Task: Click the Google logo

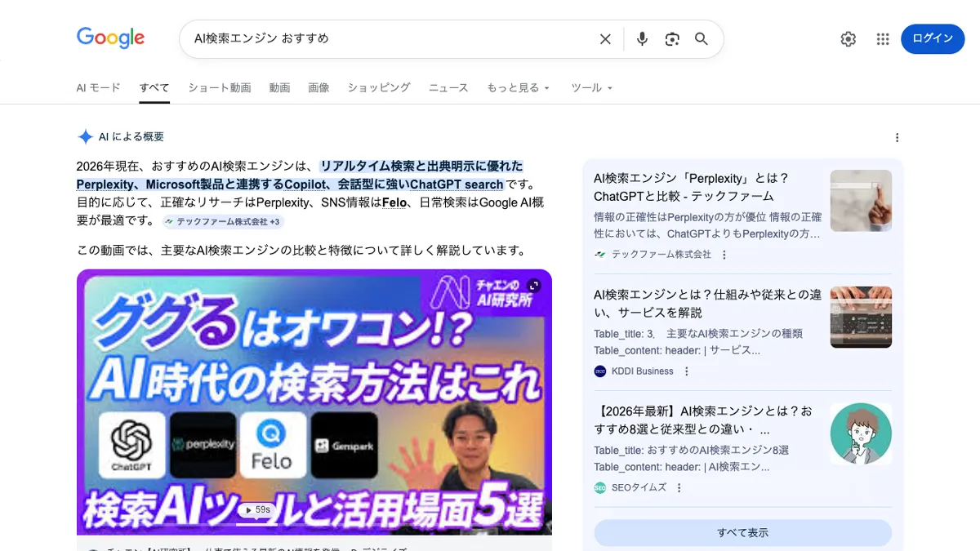Action: [110, 38]
